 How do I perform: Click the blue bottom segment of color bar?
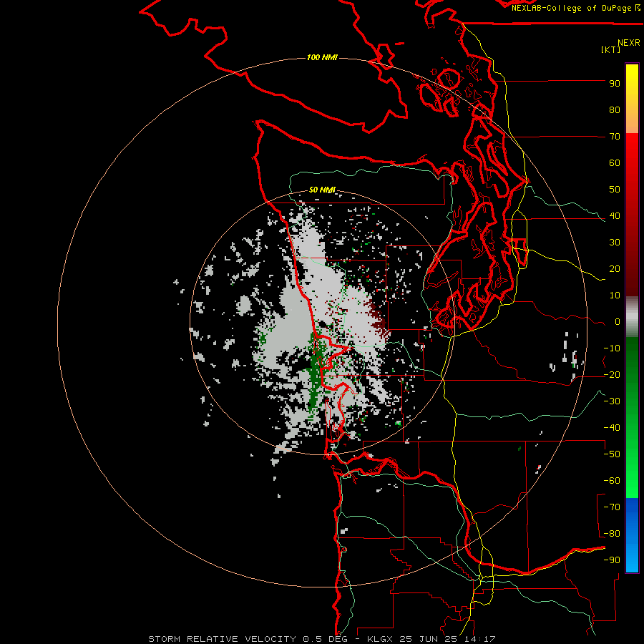point(632,535)
